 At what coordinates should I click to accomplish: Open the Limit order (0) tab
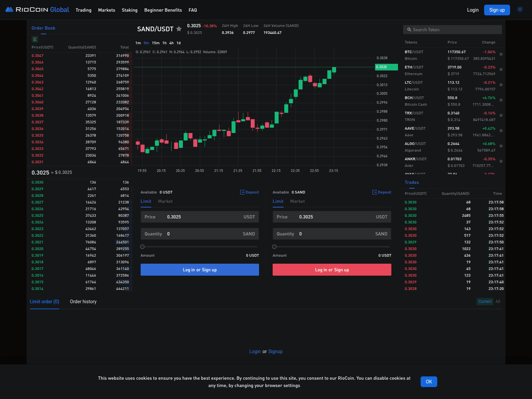(x=45, y=302)
